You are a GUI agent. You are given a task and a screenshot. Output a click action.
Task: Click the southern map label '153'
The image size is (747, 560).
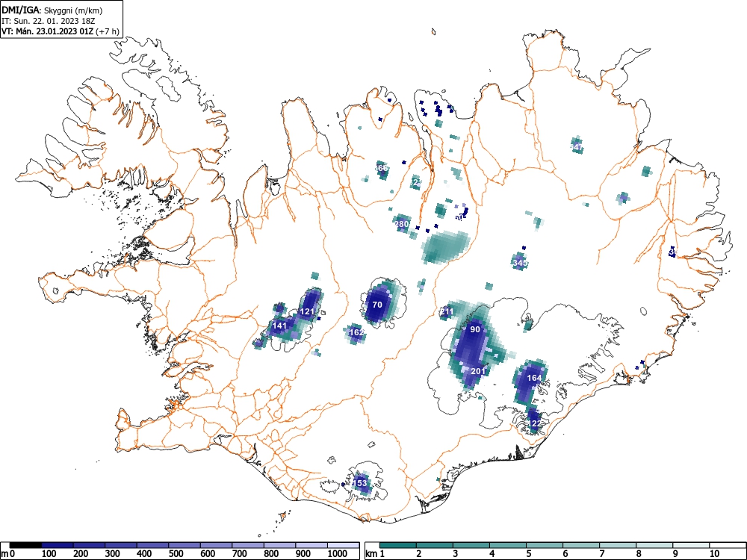(x=361, y=483)
